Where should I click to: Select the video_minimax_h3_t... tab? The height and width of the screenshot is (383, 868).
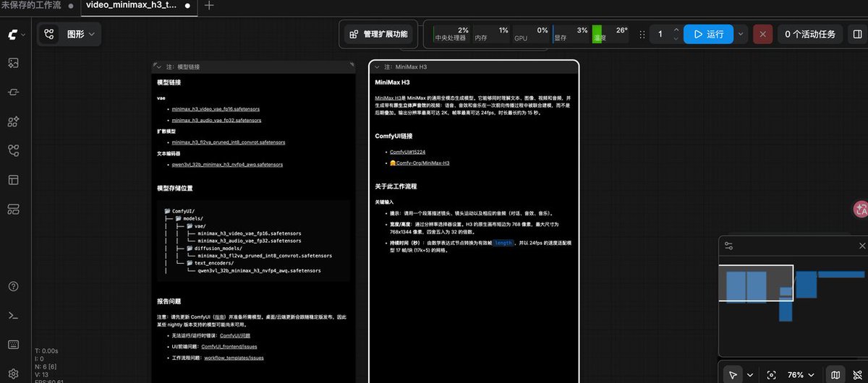[x=138, y=6]
